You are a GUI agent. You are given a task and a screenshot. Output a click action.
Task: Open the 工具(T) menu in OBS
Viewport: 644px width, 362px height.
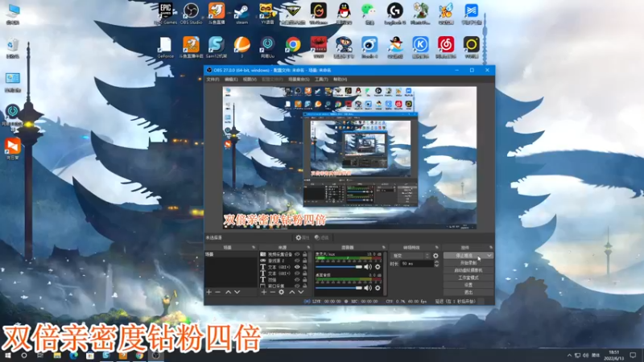click(x=321, y=79)
